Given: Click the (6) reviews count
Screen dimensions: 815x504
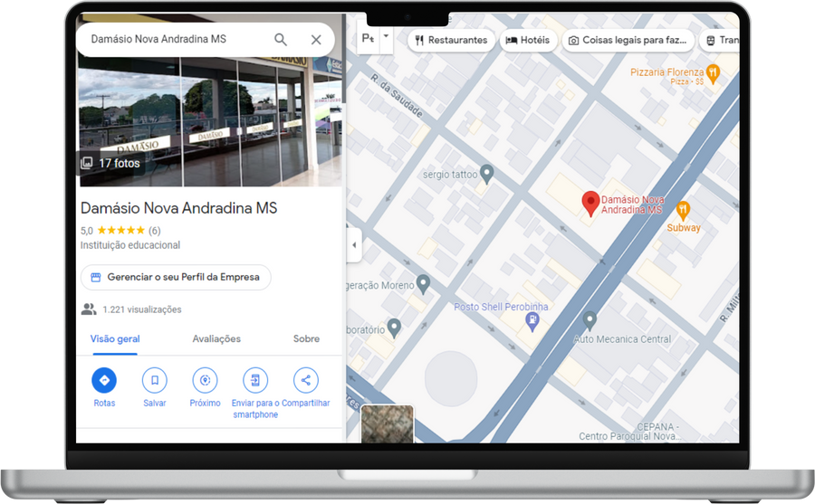Looking at the screenshot, I should [x=154, y=231].
